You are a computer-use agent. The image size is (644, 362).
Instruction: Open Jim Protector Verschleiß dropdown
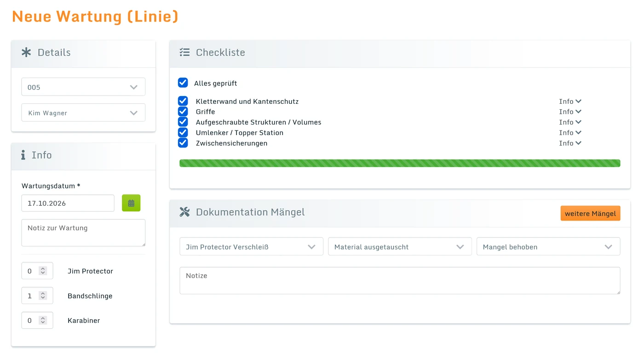251,247
